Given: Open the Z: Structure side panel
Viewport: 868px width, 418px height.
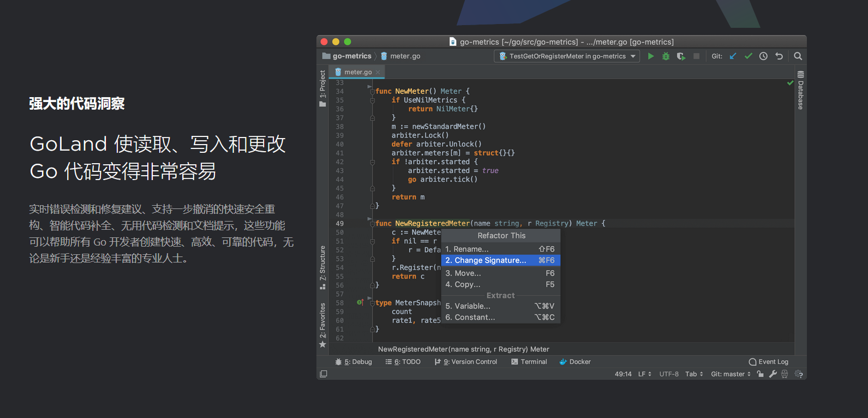Looking at the screenshot, I should [x=322, y=267].
